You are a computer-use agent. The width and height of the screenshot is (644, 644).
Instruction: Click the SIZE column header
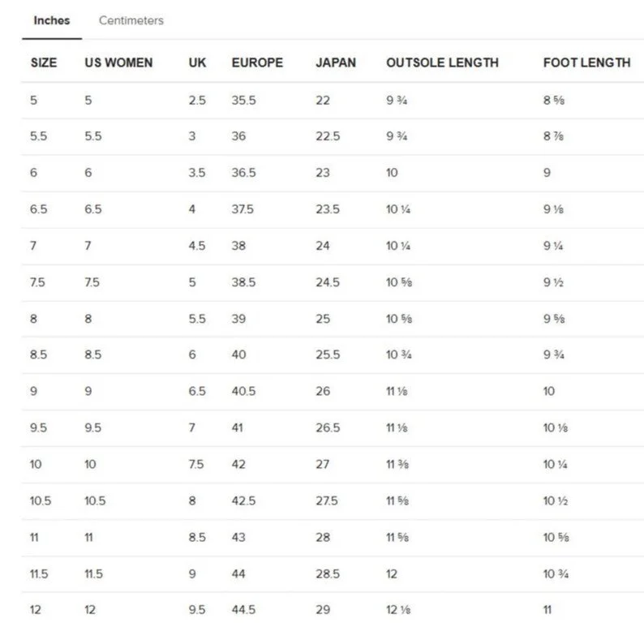[44, 62]
